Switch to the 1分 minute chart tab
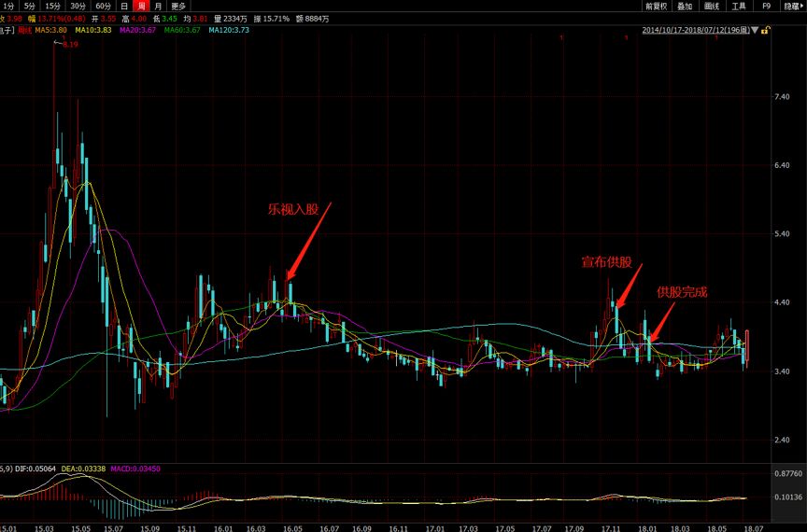Viewport: 807px width, 532px height. 8,7
